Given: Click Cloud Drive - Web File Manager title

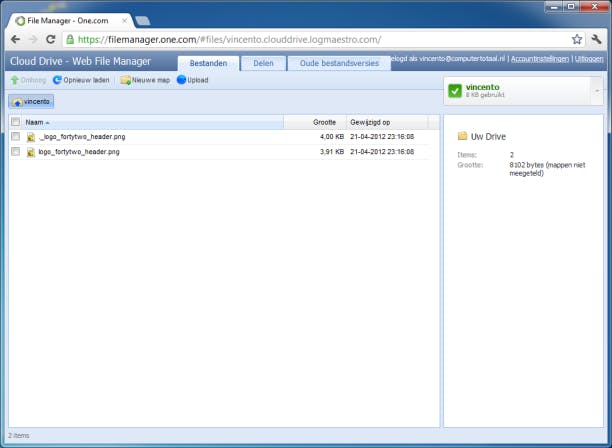Looking at the screenshot, I should (x=80, y=61).
